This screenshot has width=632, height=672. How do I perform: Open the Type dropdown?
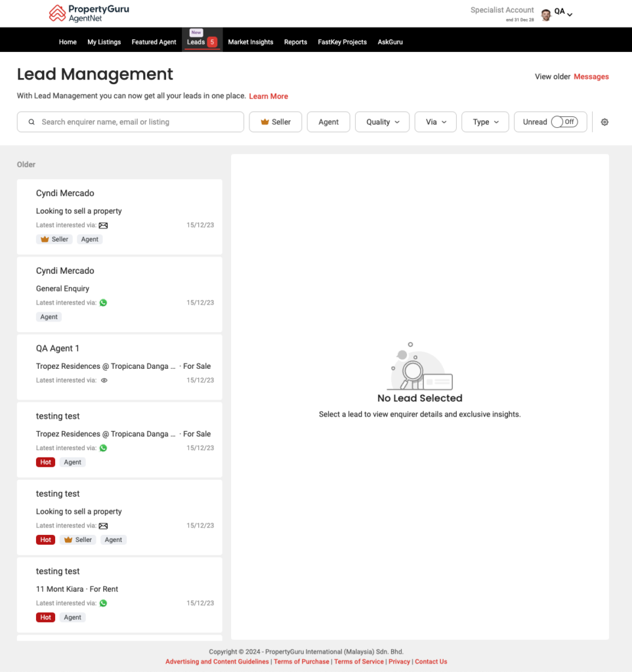pos(485,121)
